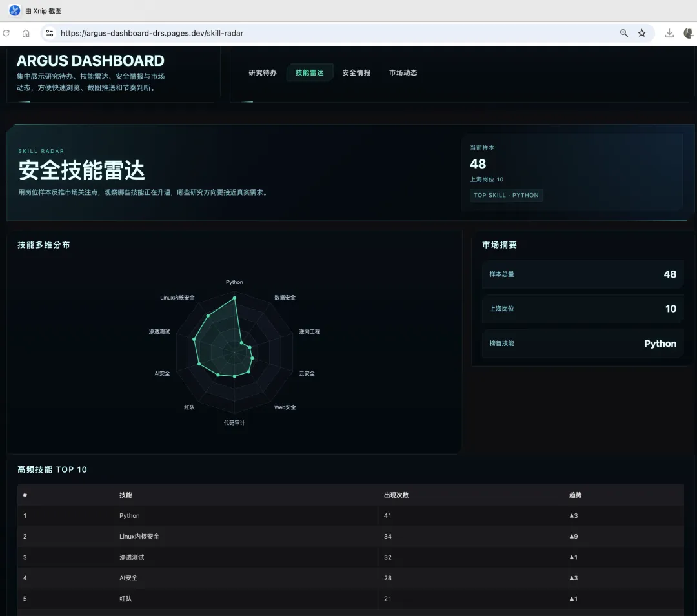Open the browser downloads icon

(x=669, y=33)
